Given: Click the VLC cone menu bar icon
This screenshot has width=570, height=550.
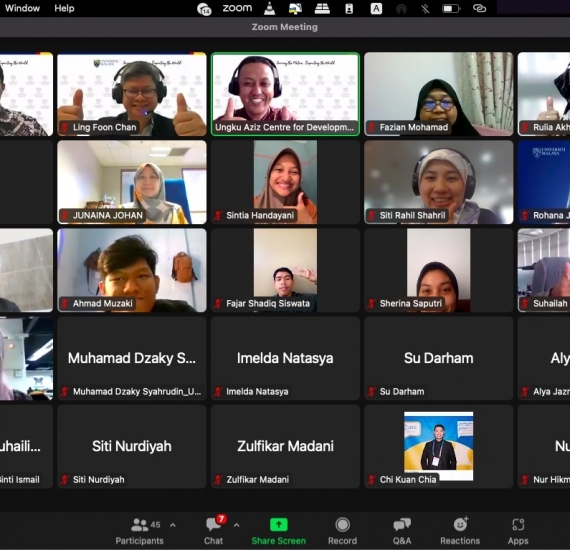Looking at the screenshot, I should 269,8.
